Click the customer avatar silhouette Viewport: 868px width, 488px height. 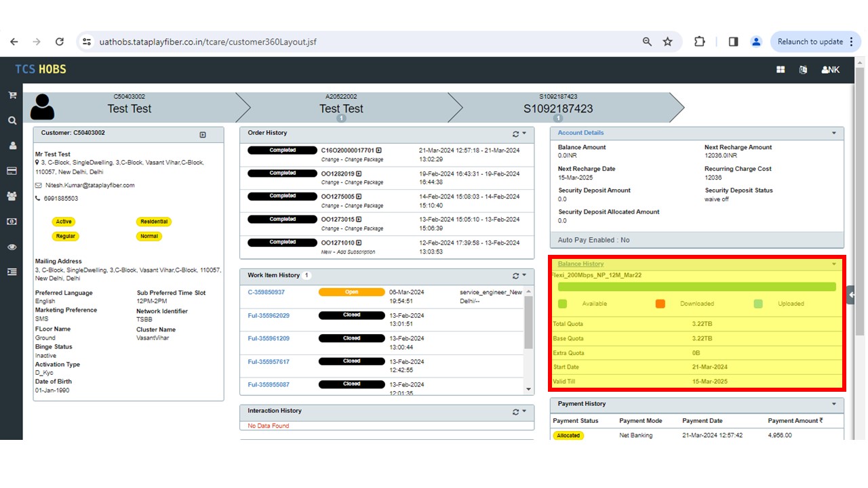coord(42,107)
